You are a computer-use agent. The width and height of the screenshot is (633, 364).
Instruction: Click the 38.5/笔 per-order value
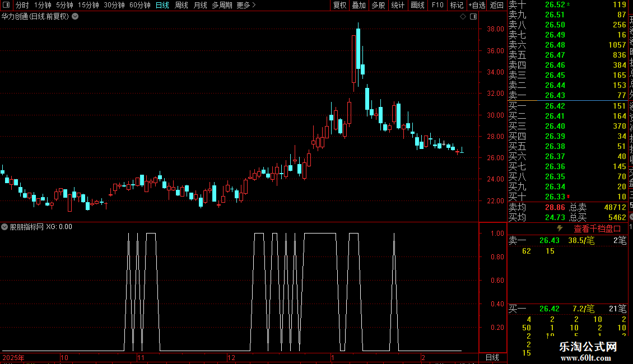tap(581, 240)
